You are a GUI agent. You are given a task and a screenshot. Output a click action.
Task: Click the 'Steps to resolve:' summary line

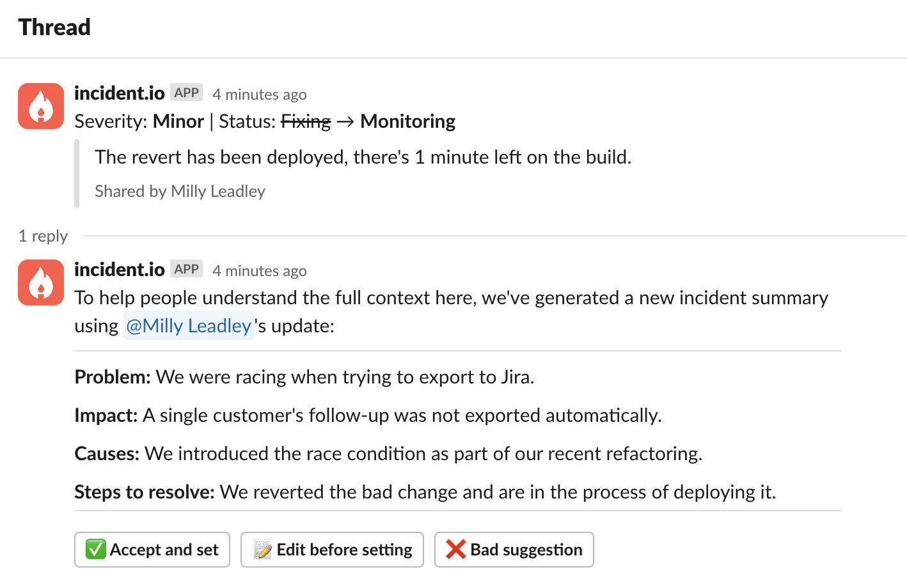pos(425,492)
